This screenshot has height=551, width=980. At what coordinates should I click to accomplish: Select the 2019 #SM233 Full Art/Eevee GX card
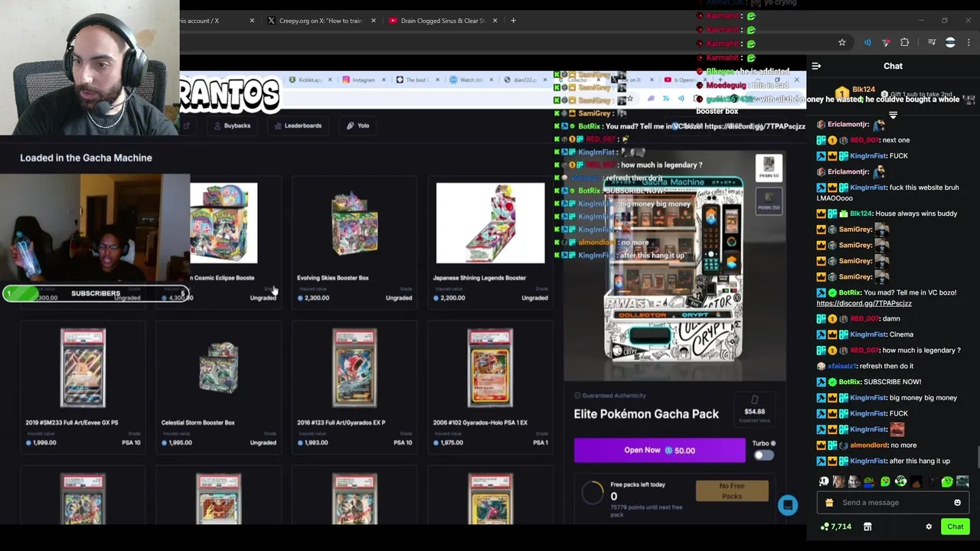83,386
